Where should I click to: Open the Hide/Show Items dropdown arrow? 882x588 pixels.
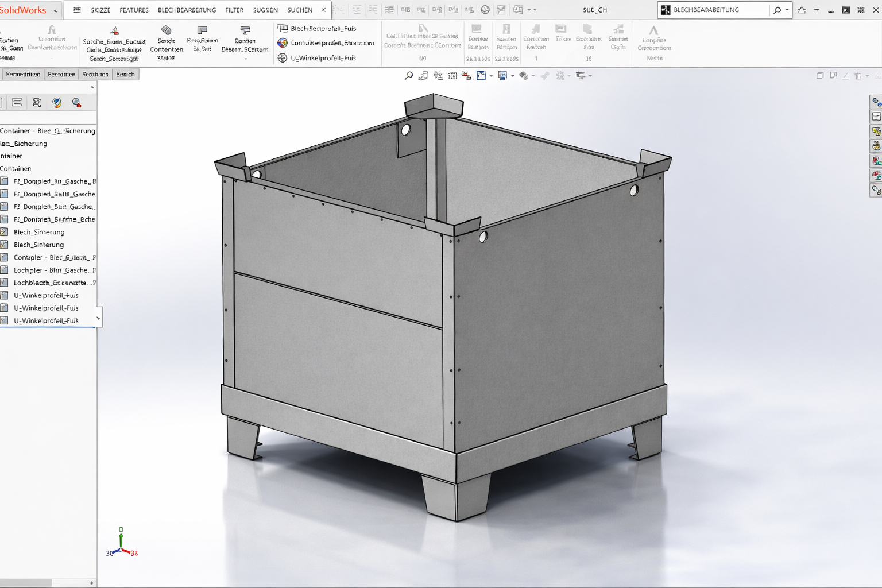533,76
